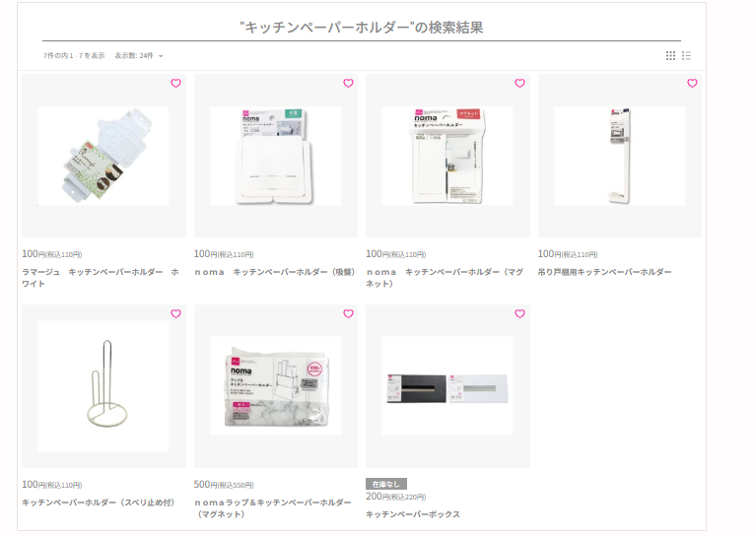This screenshot has width=756, height=537.
Task: Click the wire stand holder thumbnail
Action: pos(103,385)
